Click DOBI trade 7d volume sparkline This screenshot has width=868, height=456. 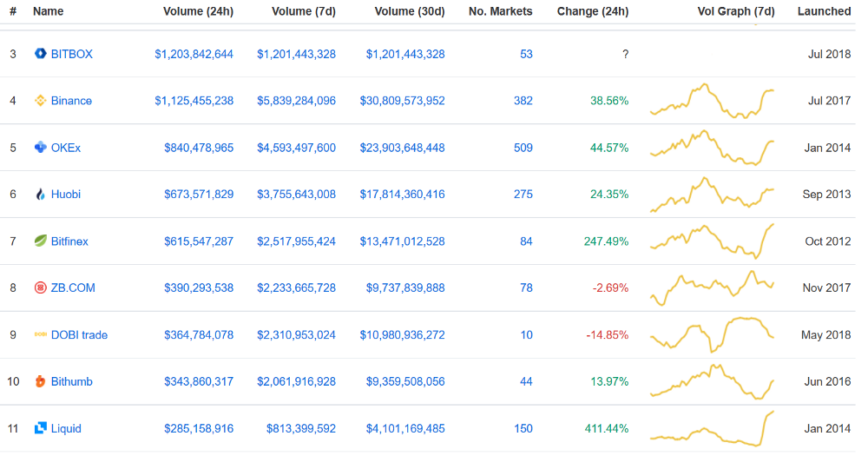(x=712, y=335)
